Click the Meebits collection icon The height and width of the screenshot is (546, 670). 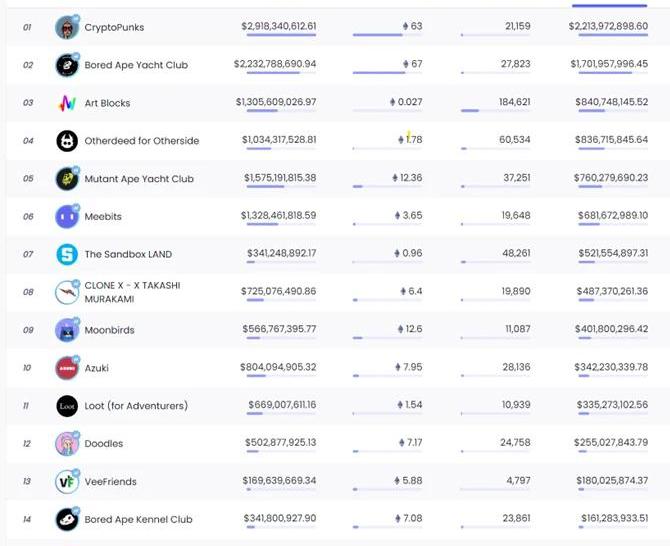(x=67, y=217)
